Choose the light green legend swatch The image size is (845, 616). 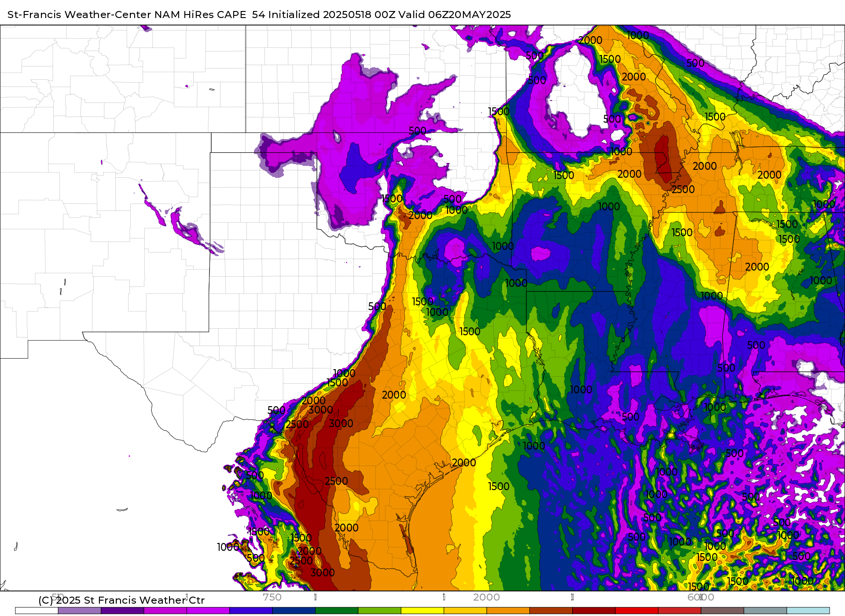pos(380,611)
